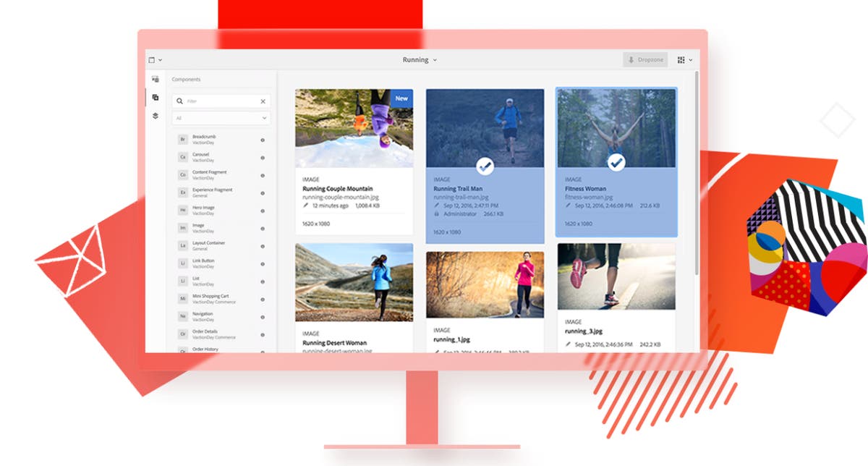The image size is (868, 466).
Task: Show info for Experience Fragment component
Action: (262, 193)
